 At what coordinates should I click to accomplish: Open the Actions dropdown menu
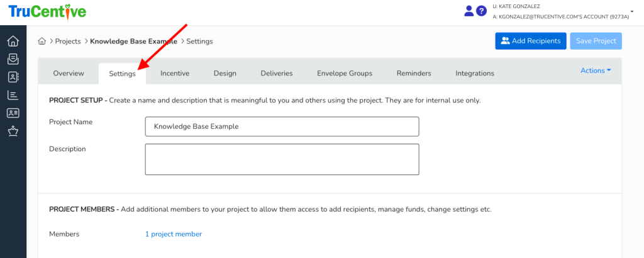click(x=595, y=71)
